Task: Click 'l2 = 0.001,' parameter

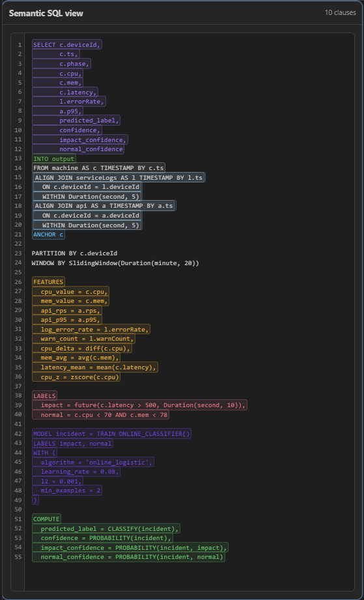Action: click(58, 481)
